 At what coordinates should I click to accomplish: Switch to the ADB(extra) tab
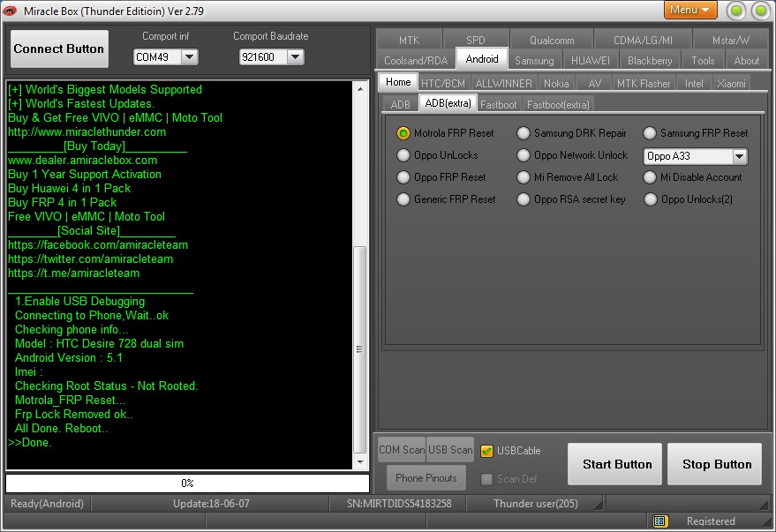tap(448, 103)
